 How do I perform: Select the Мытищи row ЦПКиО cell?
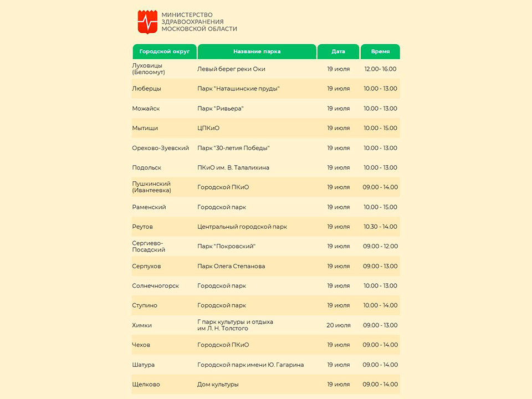[208, 128]
